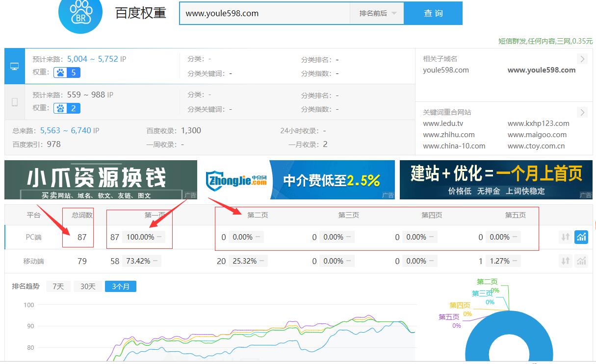Click the total traffic 5,563 ~ 6,740 value

click(x=66, y=130)
